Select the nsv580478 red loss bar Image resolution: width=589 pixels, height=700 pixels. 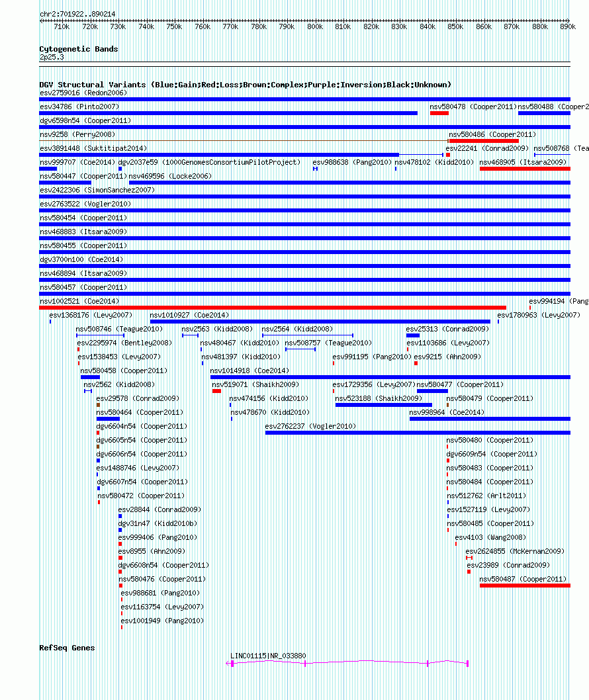point(439,113)
